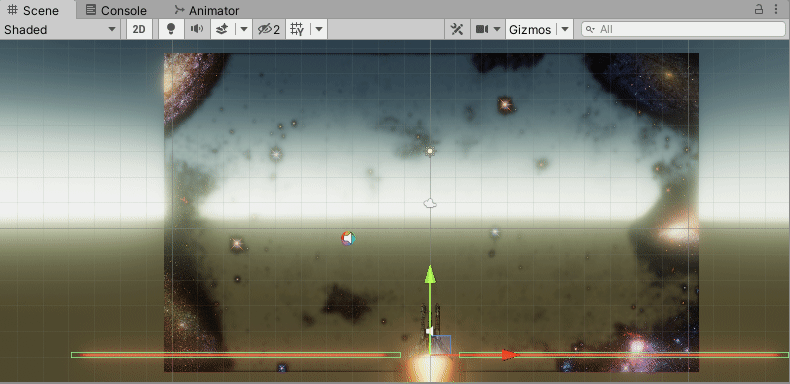
Task: Click the blue plane move handle square
Action: [x=441, y=345]
